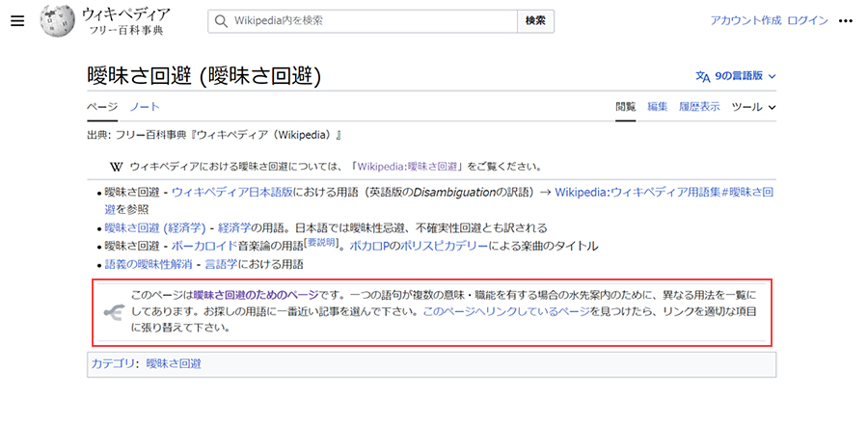Screen dimensions: 868x424
Task: Open ウィキペディア日本語版 link
Action: [231, 193]
